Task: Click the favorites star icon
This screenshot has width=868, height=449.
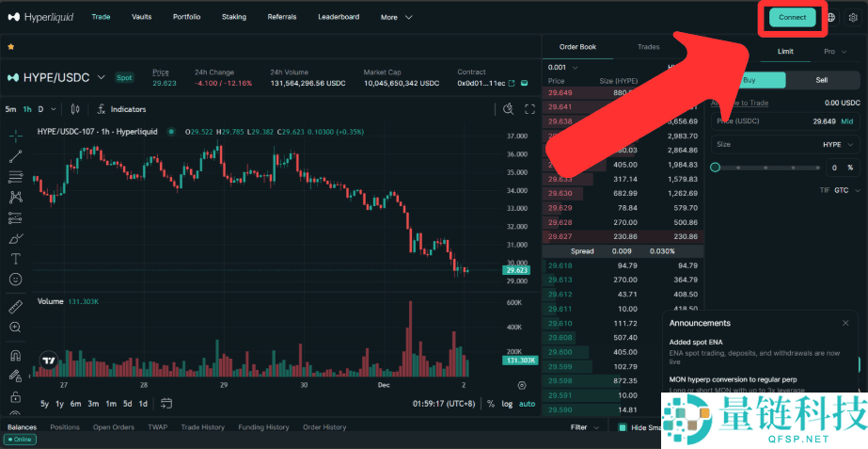Action: tap(10, 47)
